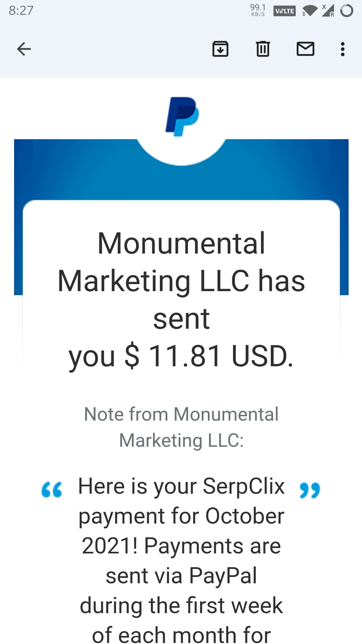Tap the closing blue quotation mark icon
Screen dimensions: 362x644
(310, 490)
